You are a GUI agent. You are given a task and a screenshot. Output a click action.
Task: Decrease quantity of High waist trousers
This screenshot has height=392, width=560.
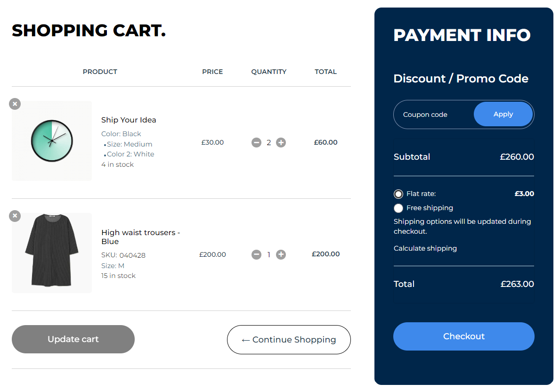coord(256,254)
